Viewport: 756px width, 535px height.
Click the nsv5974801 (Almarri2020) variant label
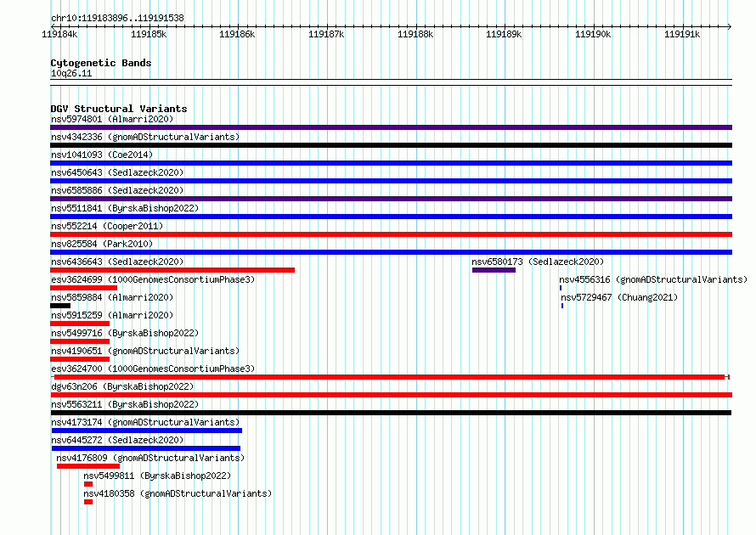[x=112, y=119]
